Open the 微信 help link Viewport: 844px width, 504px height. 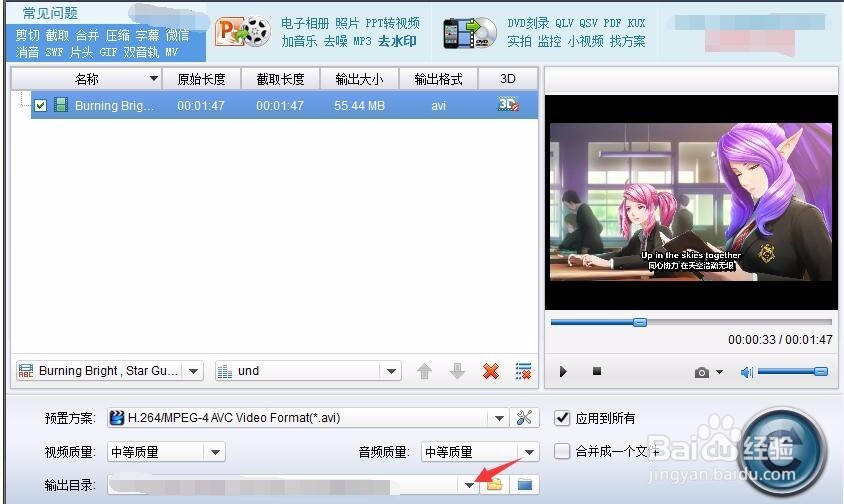coord(177,36)
